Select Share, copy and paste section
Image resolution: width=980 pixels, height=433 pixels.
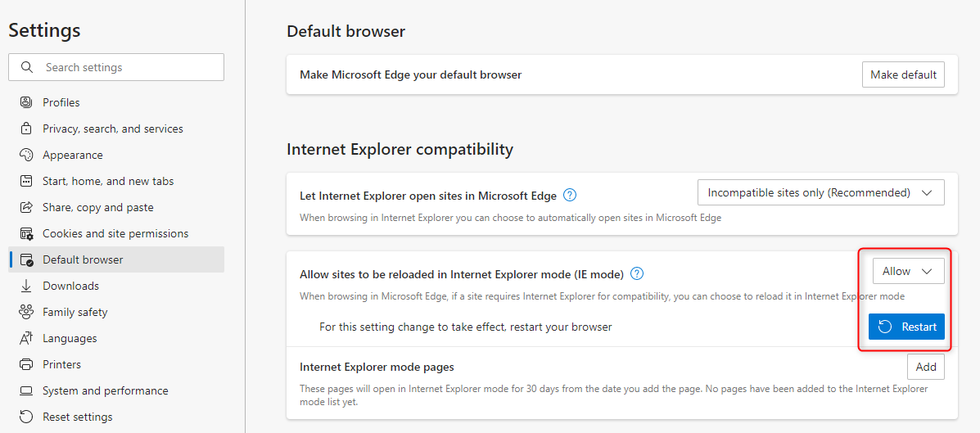point(98,207)
